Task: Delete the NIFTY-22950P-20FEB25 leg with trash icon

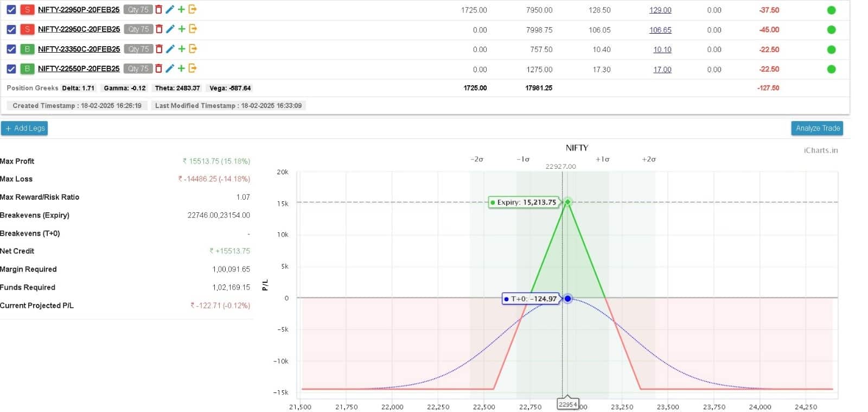Action: 158,10
